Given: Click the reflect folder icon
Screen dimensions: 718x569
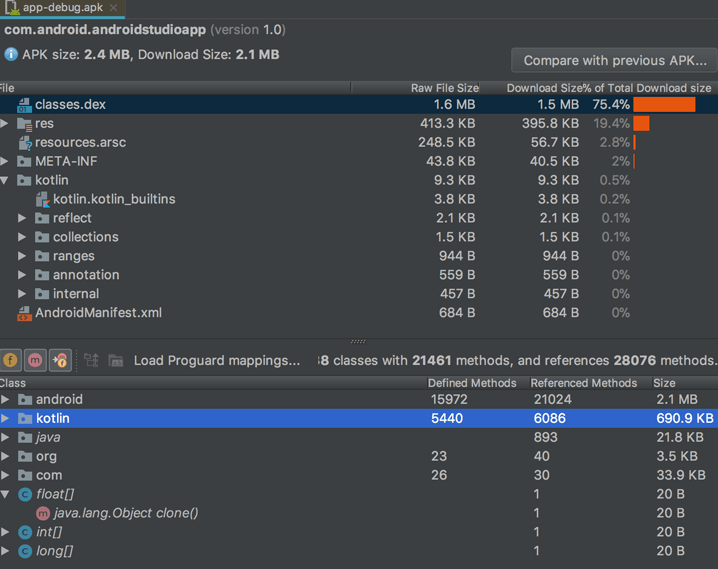Looking at the screenshot, I should click(42, 218).
